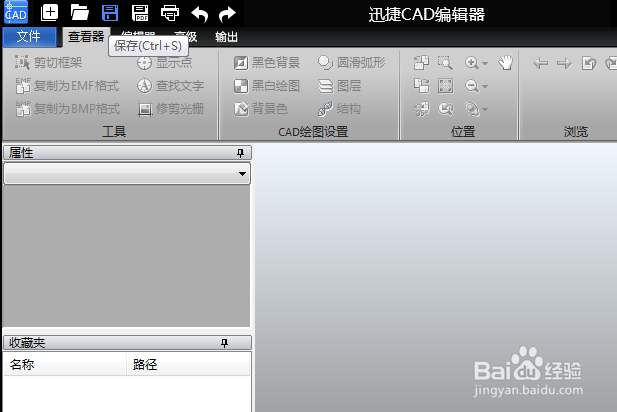The width and height of the screenshot is (617, 412).
Task: Click the 名称 column header
Action: tap(65, 364)
